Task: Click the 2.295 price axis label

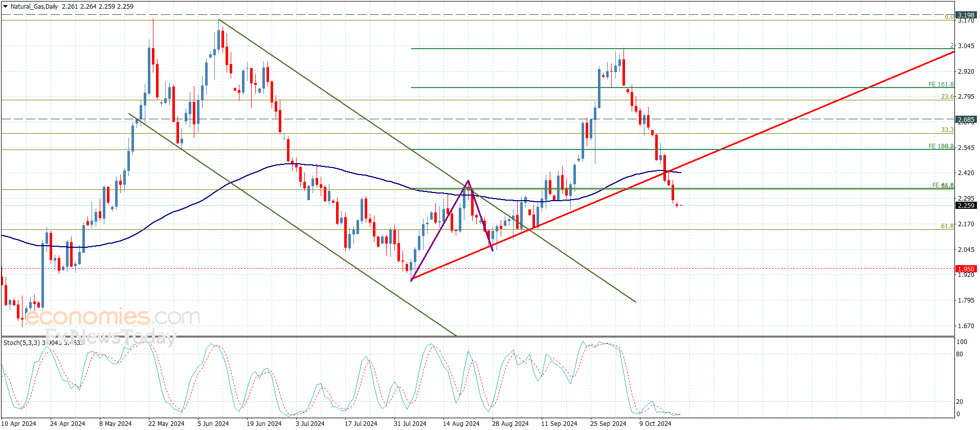Action: pos(966,198)
